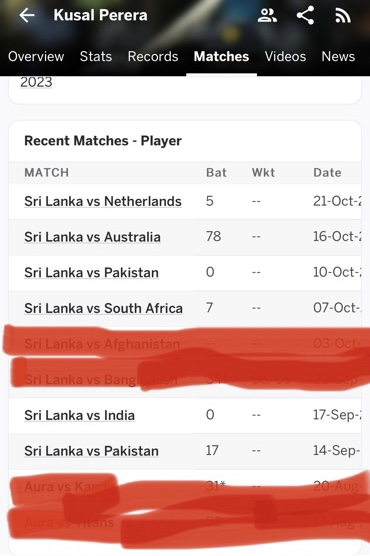
Task: Open the team members icon
Action: click(267, 16)
